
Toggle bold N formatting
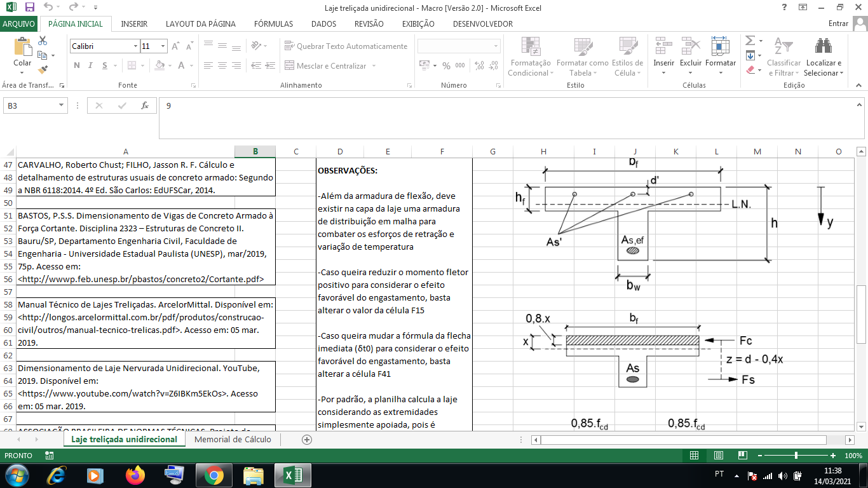tap(77, 65)
